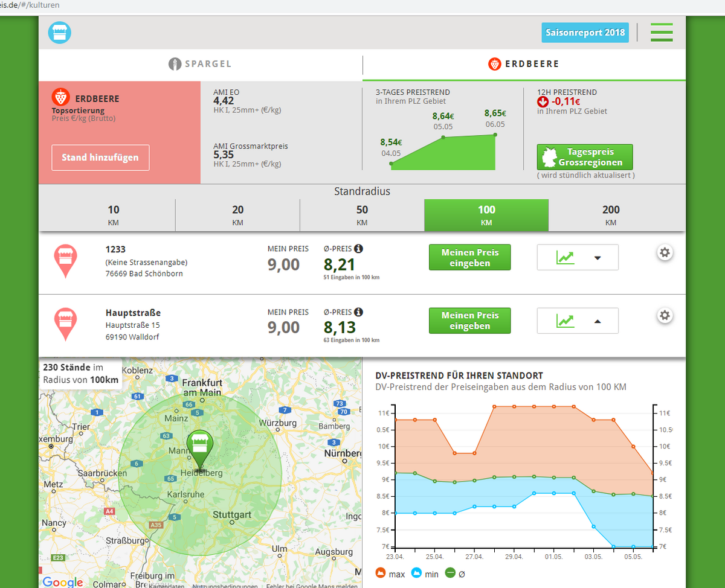
Task: Toggle the max series in chart legend
Action: click(x=391, y=574)
